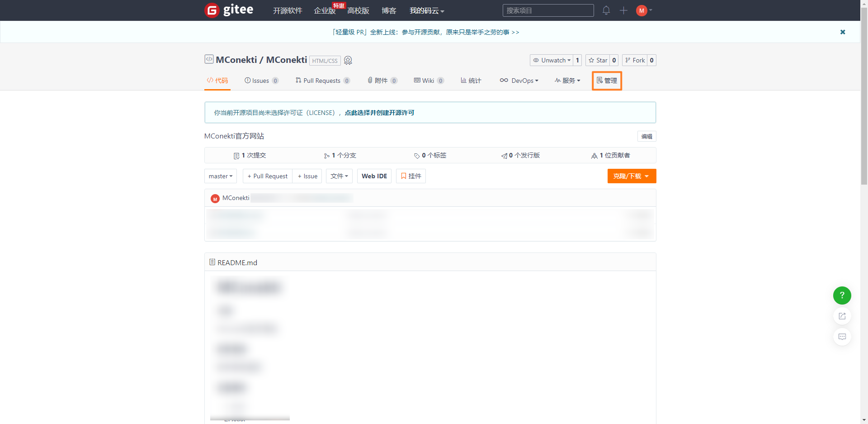The image size is (868, 424).
Task: Switch to the Issues tab
Action: pyautogui.click(x=261, y=81)
